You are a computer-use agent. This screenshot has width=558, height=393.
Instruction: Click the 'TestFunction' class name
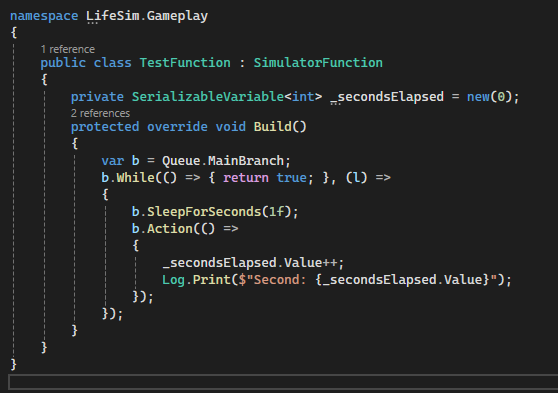(x=185, y=63)
